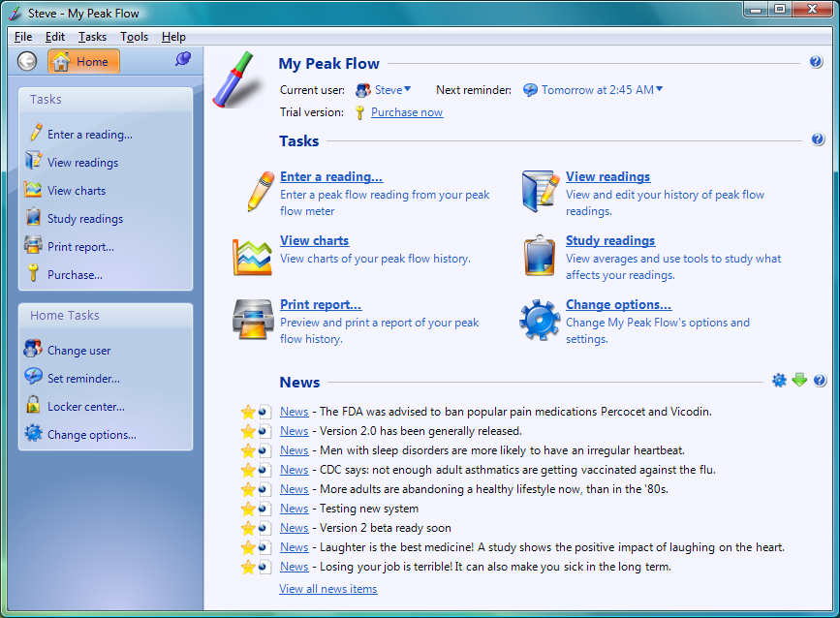This screenshot has height=618, width=840.
Task: Open the News link about healthy lifestyle
Action: click(295, 489)
